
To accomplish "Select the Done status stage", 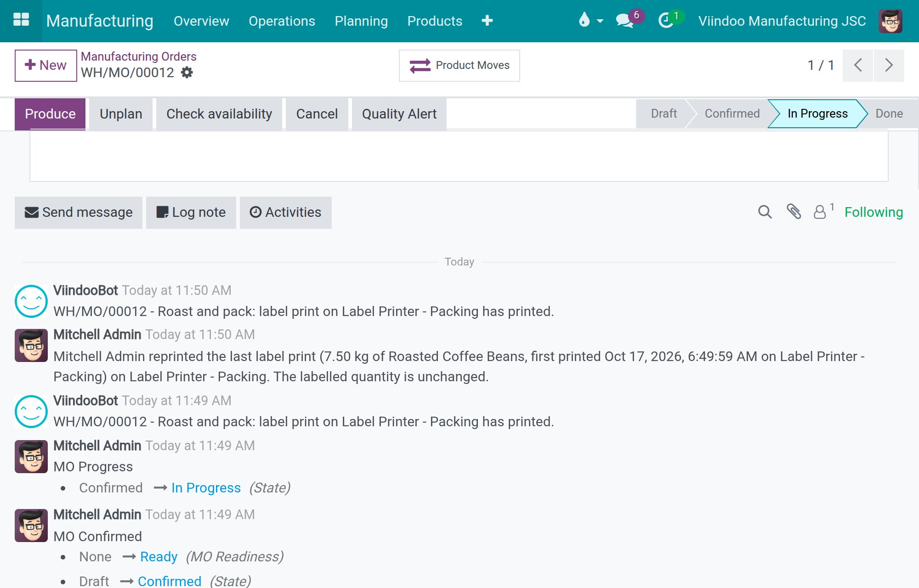I will coord(889,113).
